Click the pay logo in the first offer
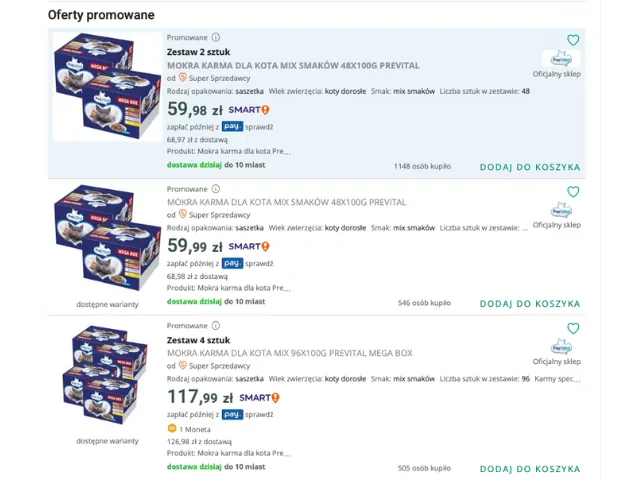640x480 pixels. (x=232, y=127)
